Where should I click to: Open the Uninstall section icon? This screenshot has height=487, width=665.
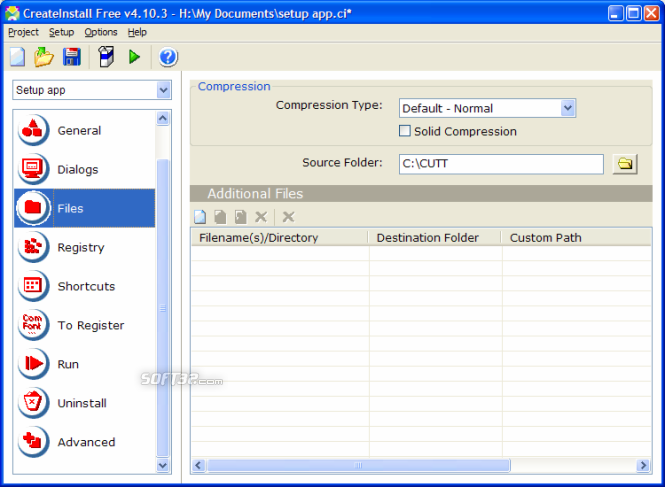[33, 403]
